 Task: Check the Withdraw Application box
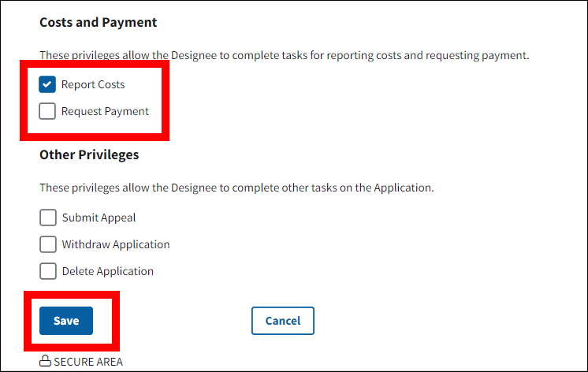[x=48, y=244]
